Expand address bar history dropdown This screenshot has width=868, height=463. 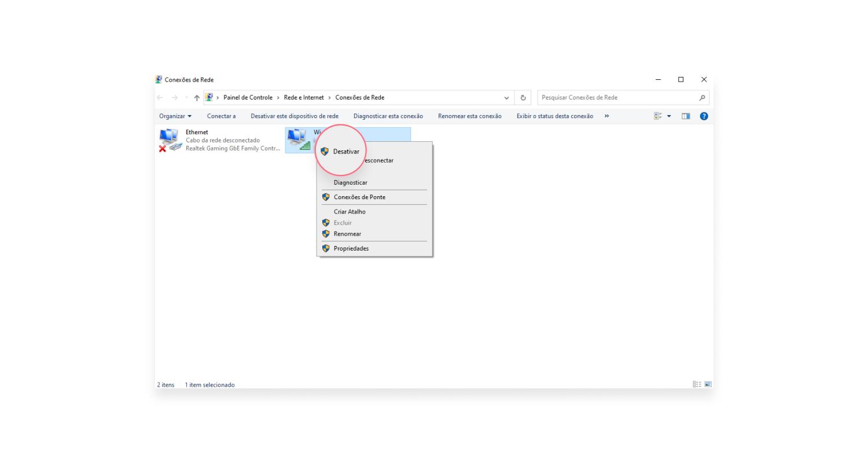[507, 98]
